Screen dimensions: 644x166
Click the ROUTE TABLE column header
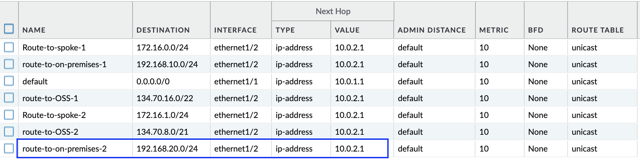[x=598, y=30]
